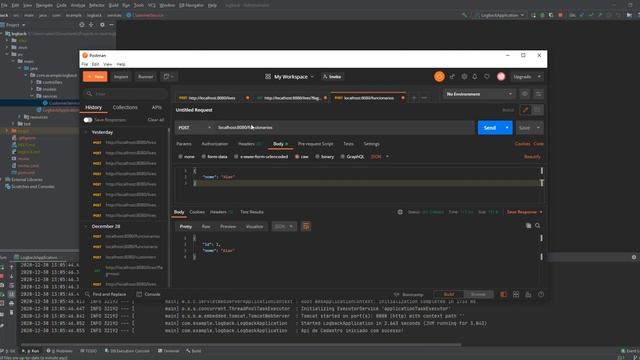Switch to the APIs tab in sidebar
The image size is (640, 360).
(157, 107)
